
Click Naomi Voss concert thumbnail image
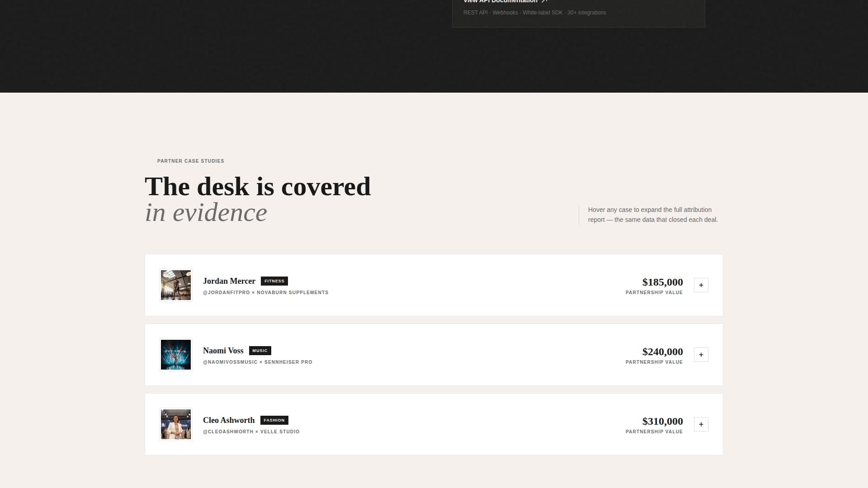tap(176, 355)
